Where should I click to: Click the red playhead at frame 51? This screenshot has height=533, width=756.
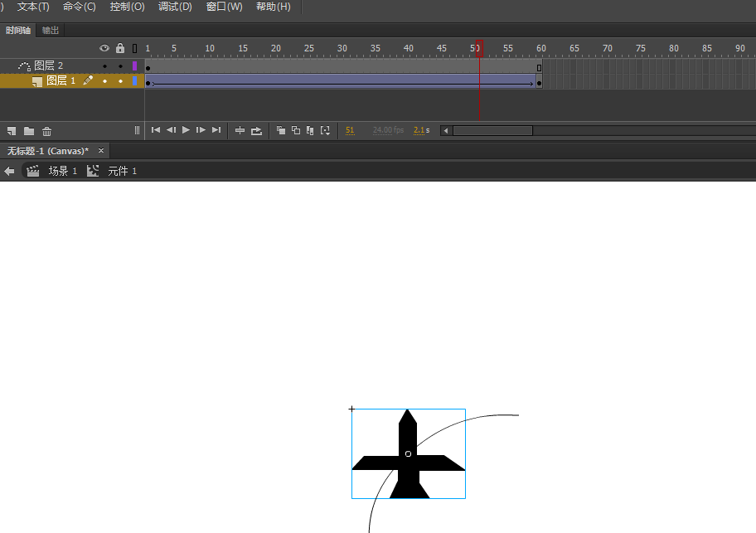[x=479, y=48]
